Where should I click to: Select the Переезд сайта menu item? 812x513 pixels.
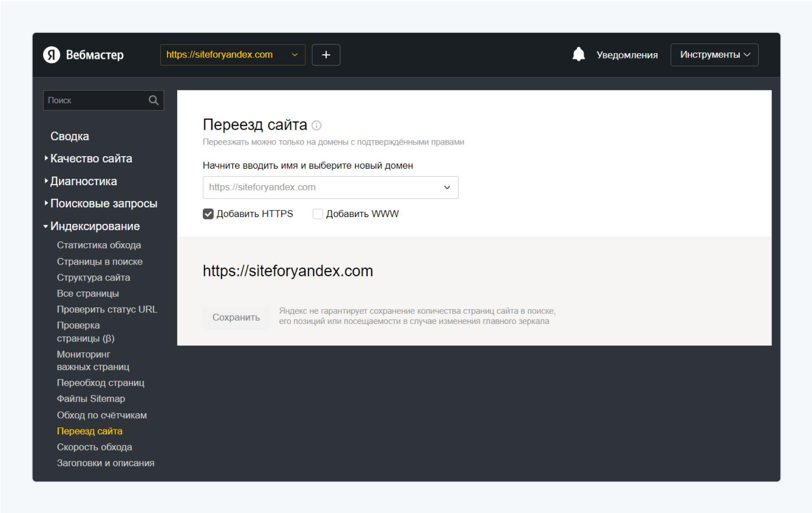tap(90, 431)
